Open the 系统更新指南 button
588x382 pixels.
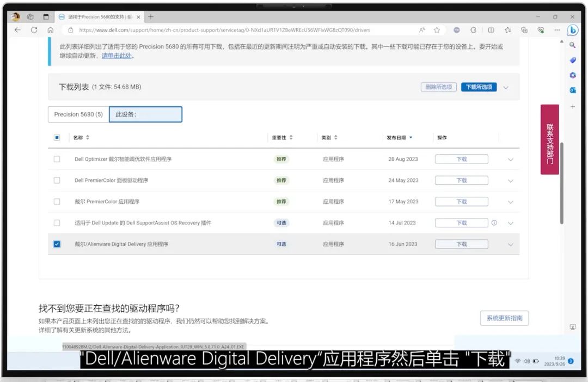(504, 318)
